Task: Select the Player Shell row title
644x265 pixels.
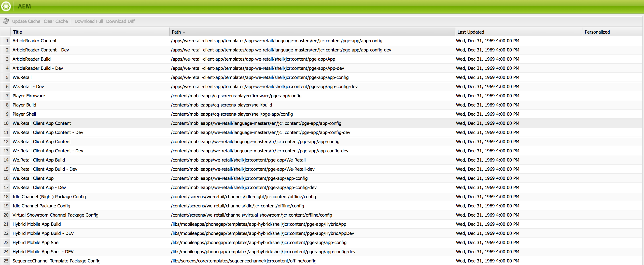Action: pyautogui.click(x=24, y=114)
